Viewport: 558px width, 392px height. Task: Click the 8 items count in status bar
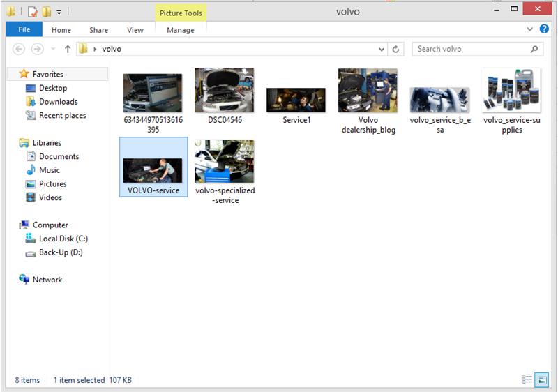(27, 380)
